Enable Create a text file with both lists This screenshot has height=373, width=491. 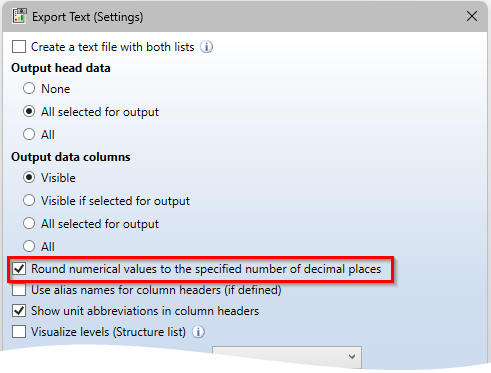(19, 47)
